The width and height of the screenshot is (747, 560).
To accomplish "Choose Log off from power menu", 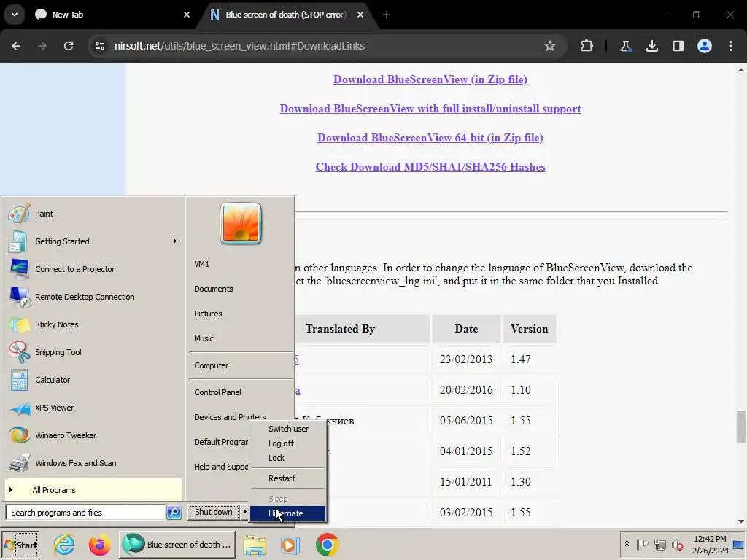I will point(288,443).
